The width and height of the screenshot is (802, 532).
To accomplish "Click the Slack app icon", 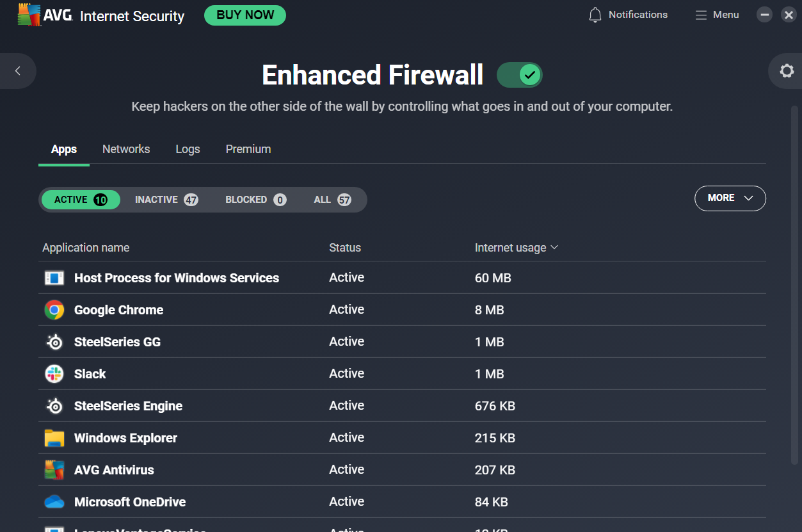I will pyautogui.click(x=54, y=374).
